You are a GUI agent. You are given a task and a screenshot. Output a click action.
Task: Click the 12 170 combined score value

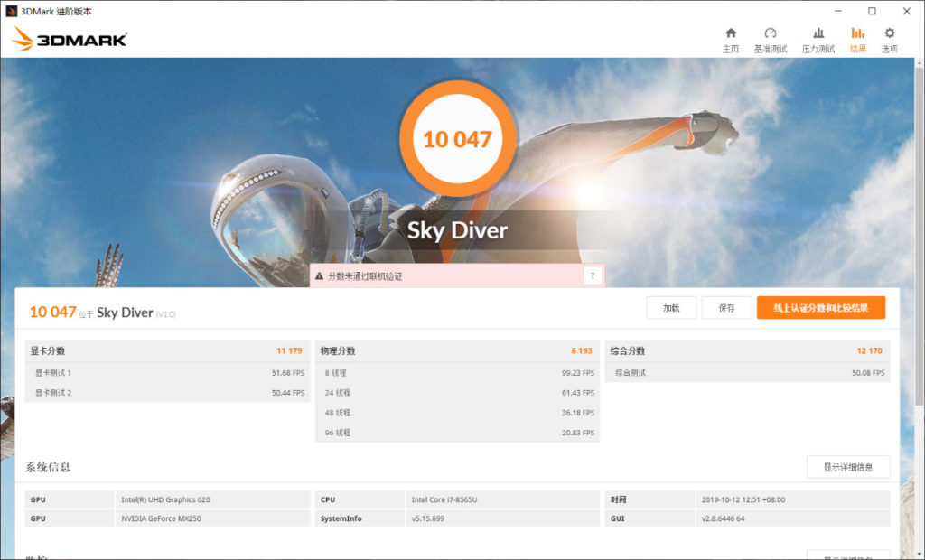pos(869,350)
